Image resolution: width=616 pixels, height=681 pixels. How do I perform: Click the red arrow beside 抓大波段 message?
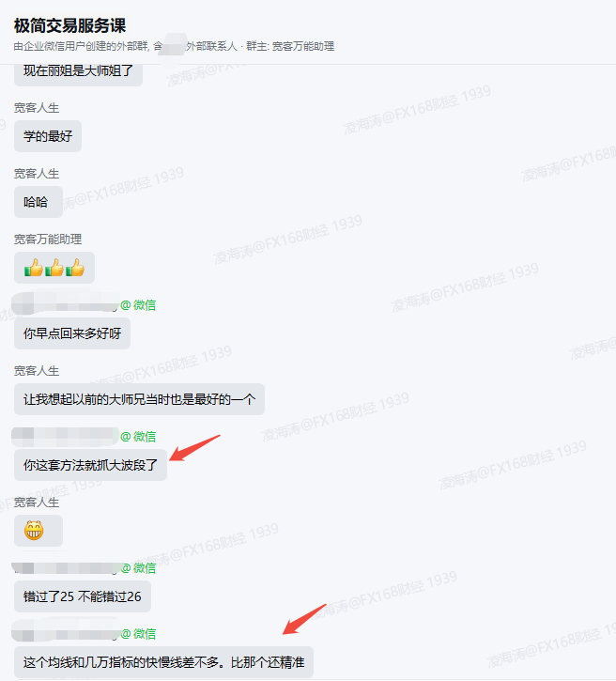click(x=194, y=448)
